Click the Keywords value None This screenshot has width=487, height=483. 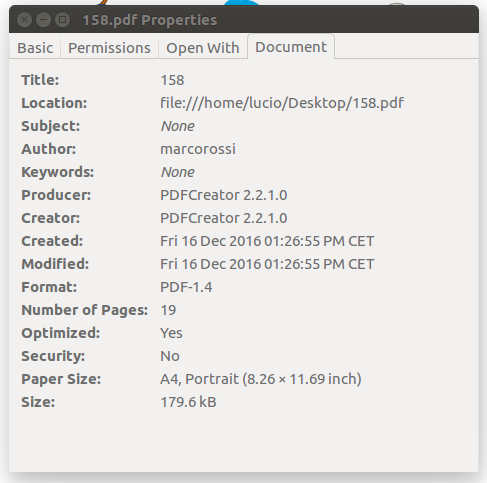[178, 172]
